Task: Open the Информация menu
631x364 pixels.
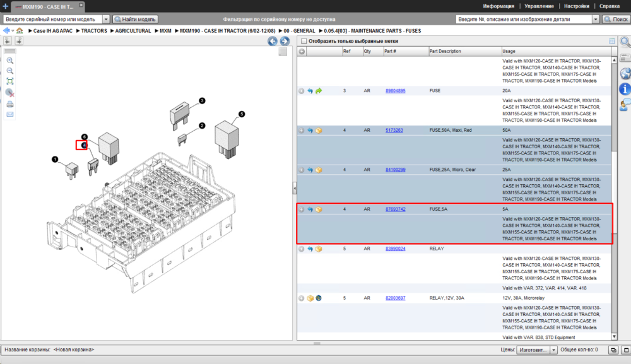Action: pos(498,6)
